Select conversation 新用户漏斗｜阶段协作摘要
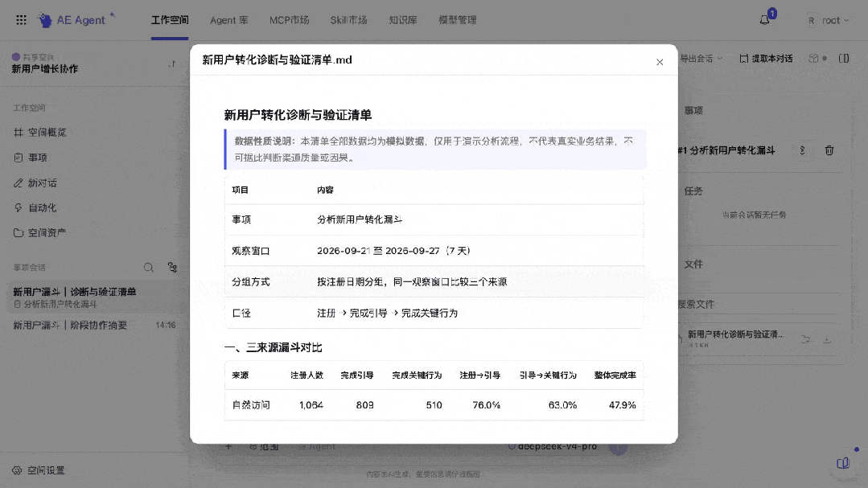 click(x=94, y=326)
